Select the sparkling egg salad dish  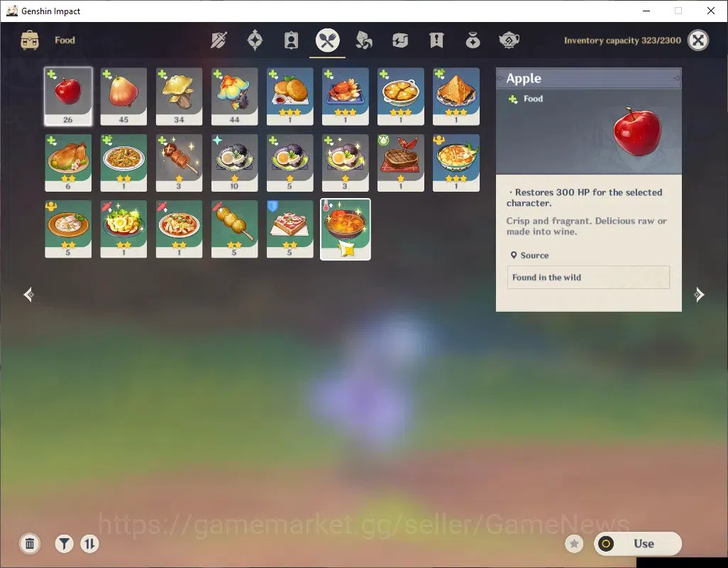(123, 229)
